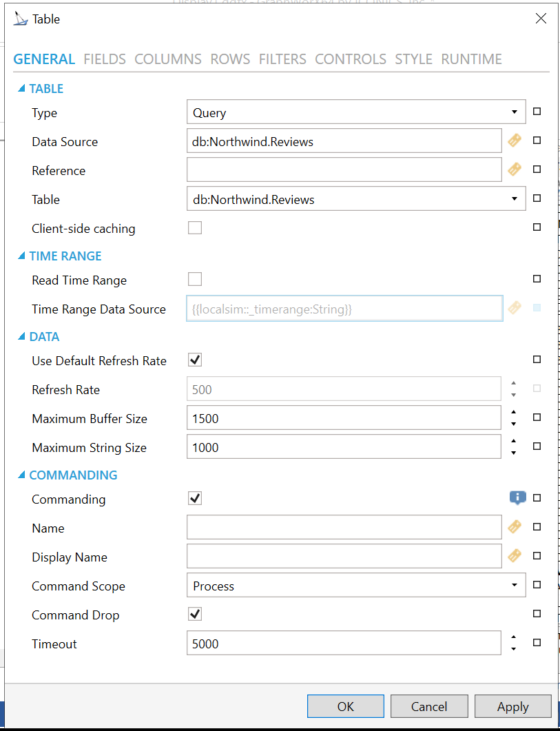Viewport: 560px width, 731px height.
Task: Collapse the TIME RANGE section
Action: pos(21,256)
